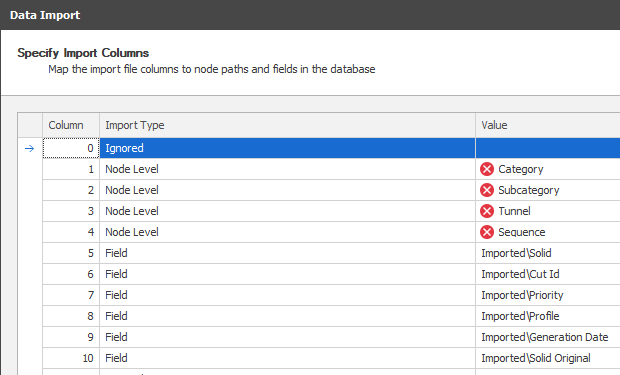Screen dimensions: 620x375
Task: Select the Imported\Priority value cell
Action: pyautogui.click(x=548, y=295)
